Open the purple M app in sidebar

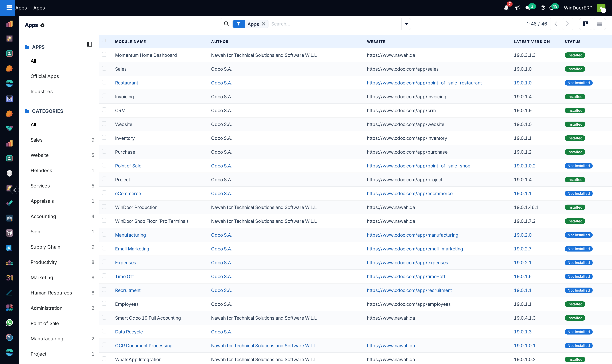(9, 99)
